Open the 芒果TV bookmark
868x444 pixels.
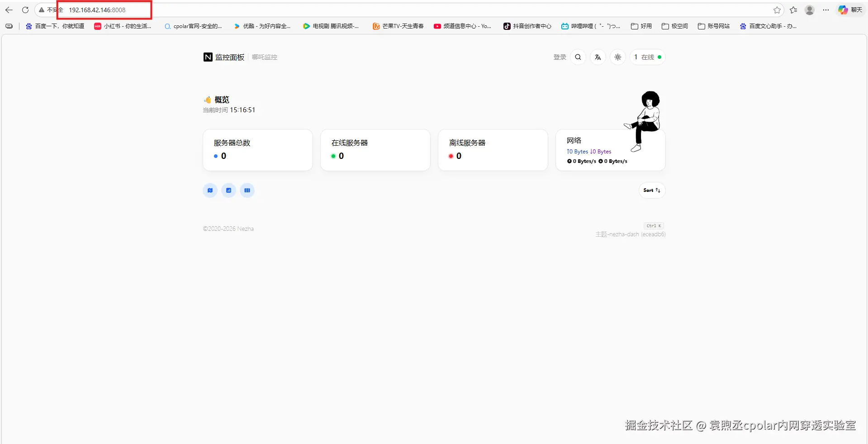pos(398,26)
